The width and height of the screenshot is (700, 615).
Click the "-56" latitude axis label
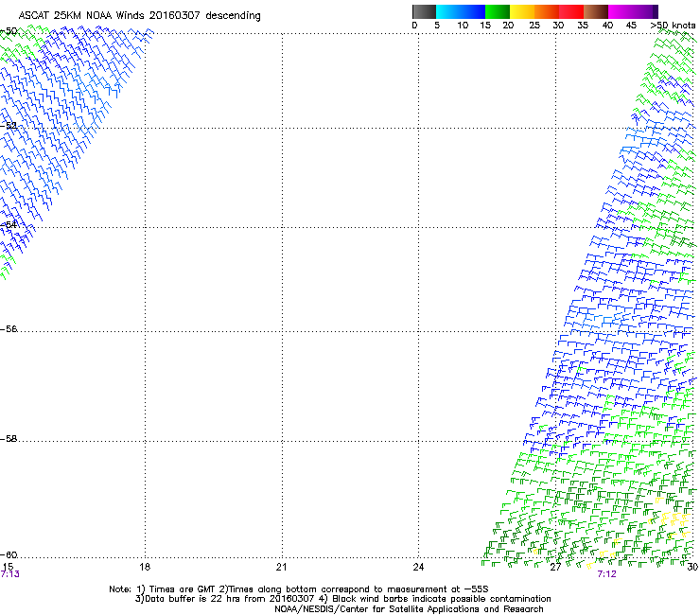click(x=9, y=329)
